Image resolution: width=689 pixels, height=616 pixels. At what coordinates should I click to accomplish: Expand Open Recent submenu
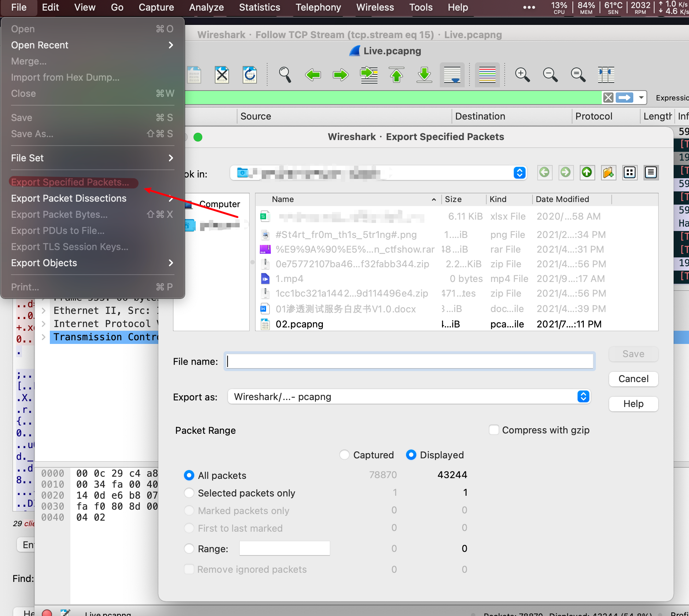point(92,45)
